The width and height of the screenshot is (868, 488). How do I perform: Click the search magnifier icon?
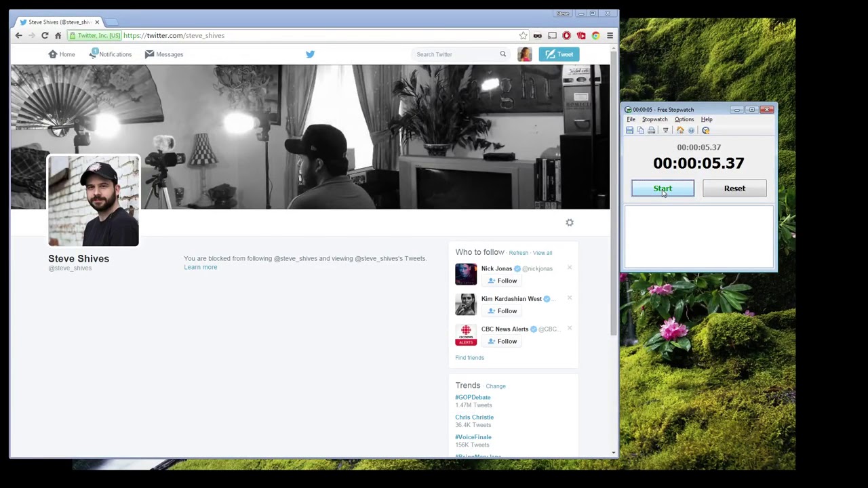coord(502,54)
